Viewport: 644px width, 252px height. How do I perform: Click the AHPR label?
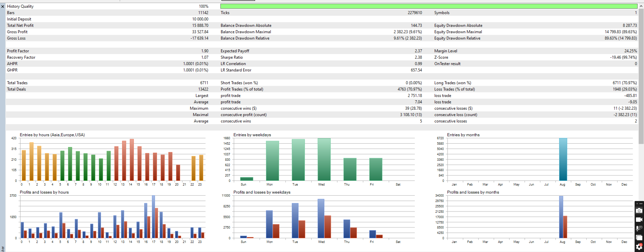(12, 64)
